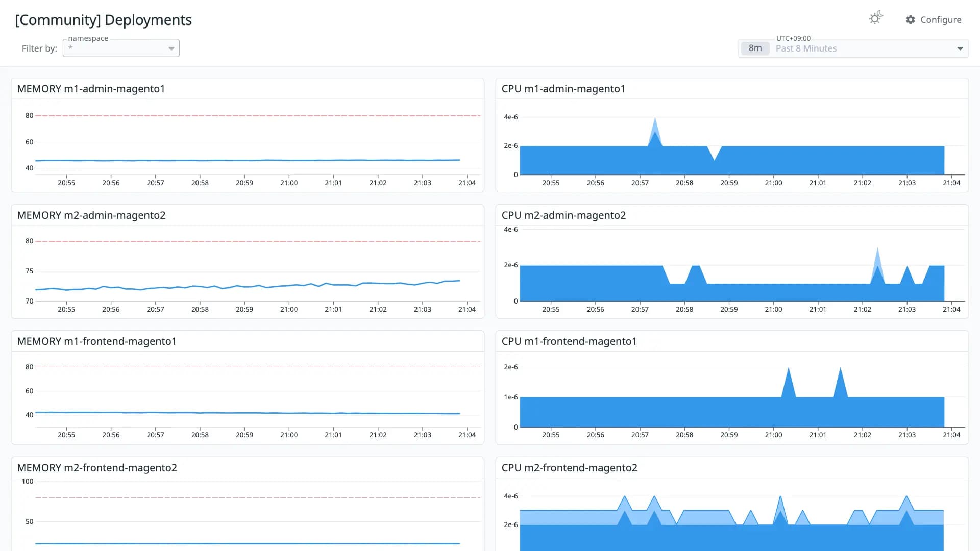Select the MEMORY m1-admin-magento1 panel title
This screenshot has width=980, height=551.
coord(91,89)
